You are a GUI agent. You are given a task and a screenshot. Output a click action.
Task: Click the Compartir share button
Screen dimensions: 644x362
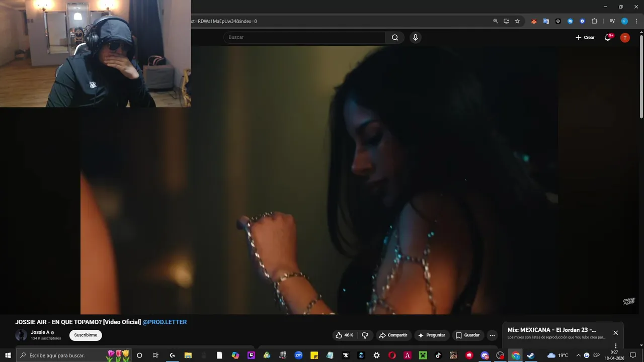[x=393, y=335]
